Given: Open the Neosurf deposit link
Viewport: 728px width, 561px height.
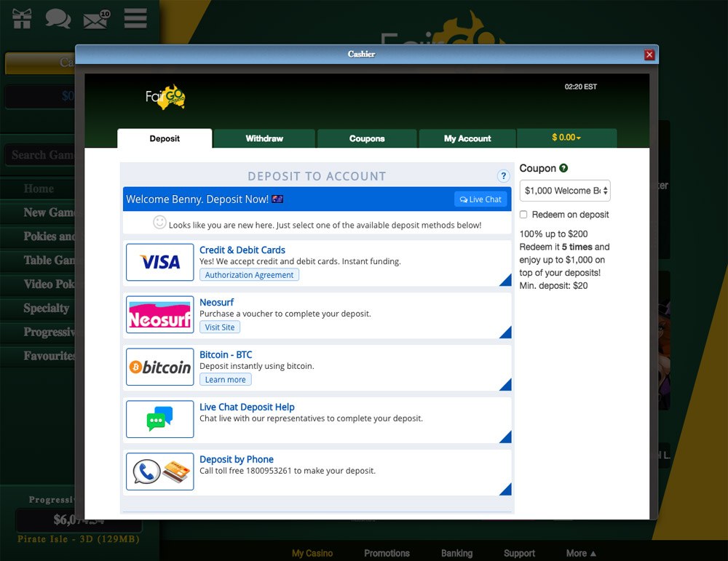Looking at the screenshot, I should [x=217, y=302].
